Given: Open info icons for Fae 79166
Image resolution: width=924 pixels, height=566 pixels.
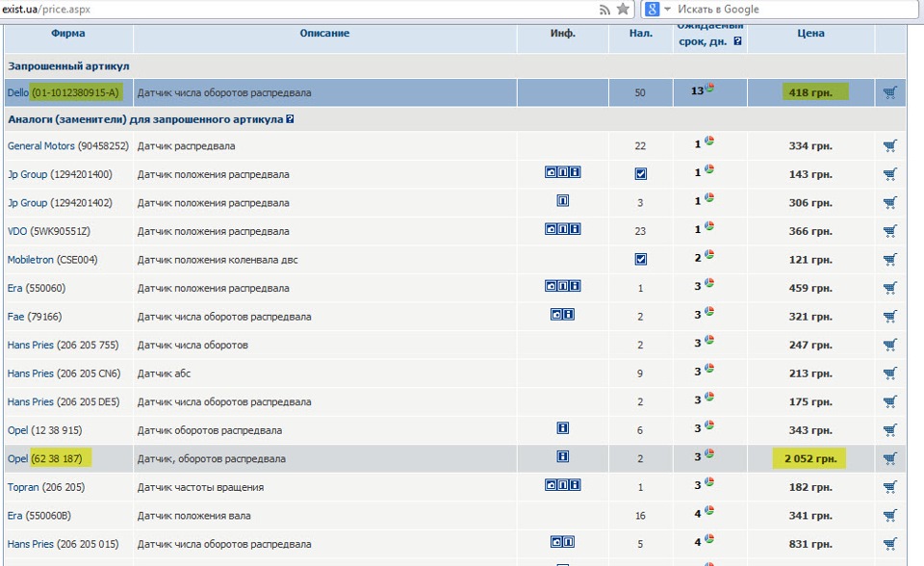Looking at the screenshot, I should [x=563, y=314].
